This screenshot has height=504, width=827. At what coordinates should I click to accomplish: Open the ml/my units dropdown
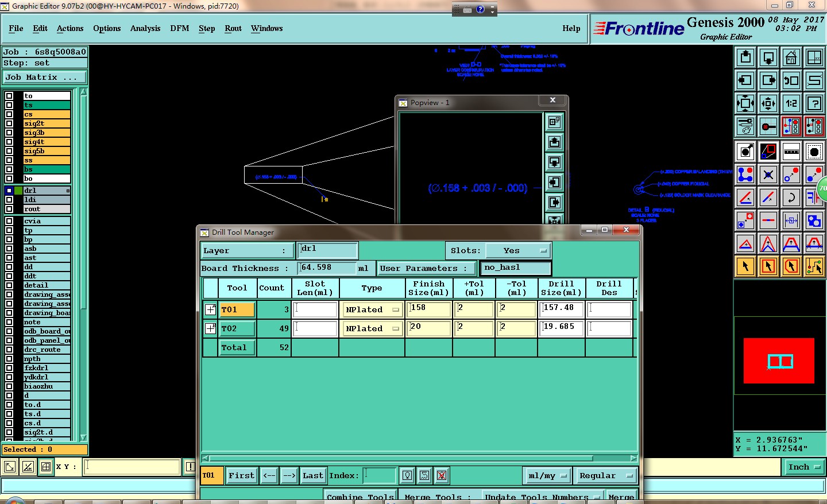point(547,475)
